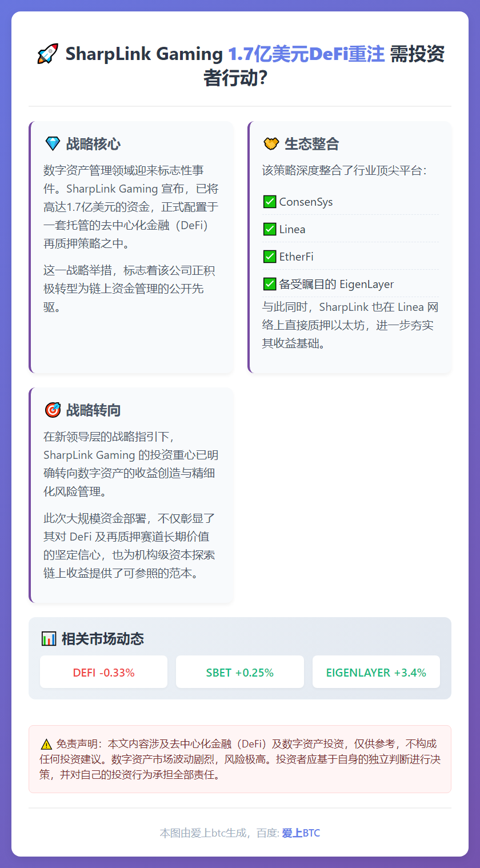Click the 战略转向 heading

click(x=93, y=410)
